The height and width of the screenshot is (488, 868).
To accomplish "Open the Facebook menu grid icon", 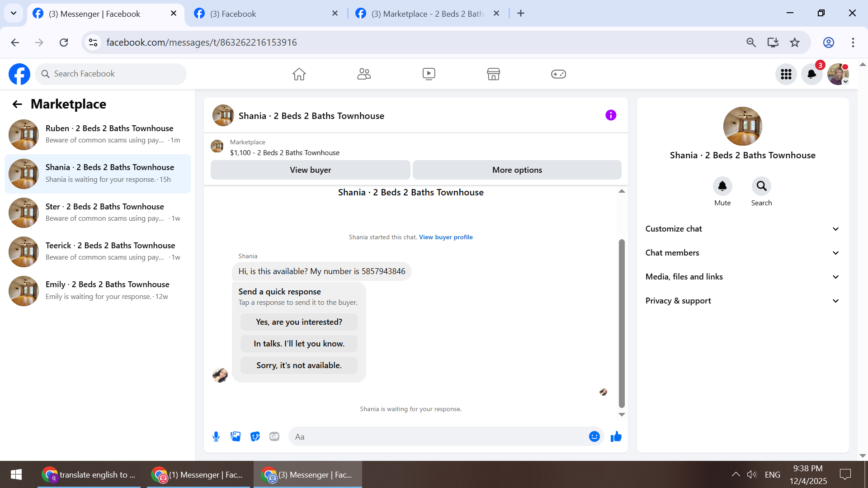I will (x=786, y=74).
